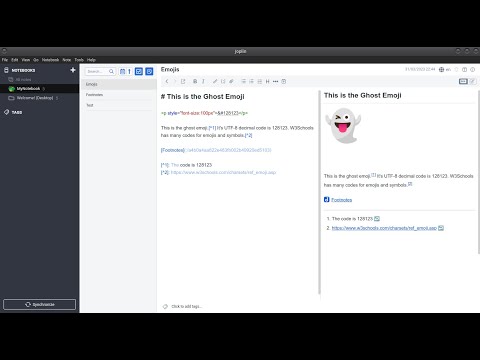Click the Synchronise button

(39, 304)
